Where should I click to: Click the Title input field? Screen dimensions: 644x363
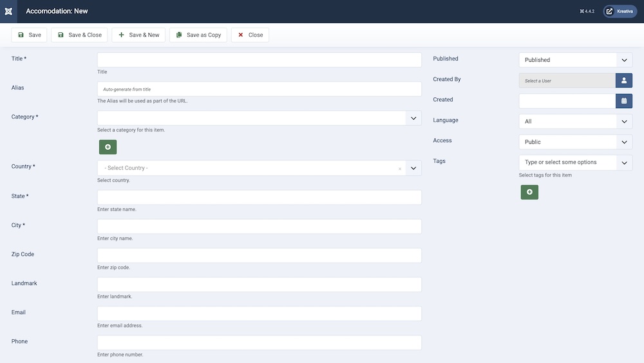[x=259, y=60]
